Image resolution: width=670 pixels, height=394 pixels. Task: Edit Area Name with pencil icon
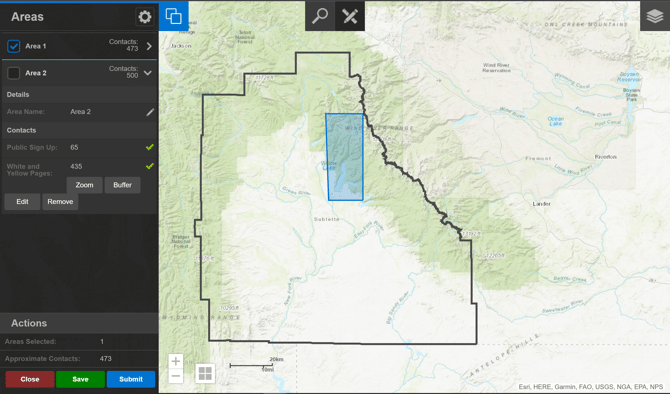(x=150, y=112)
